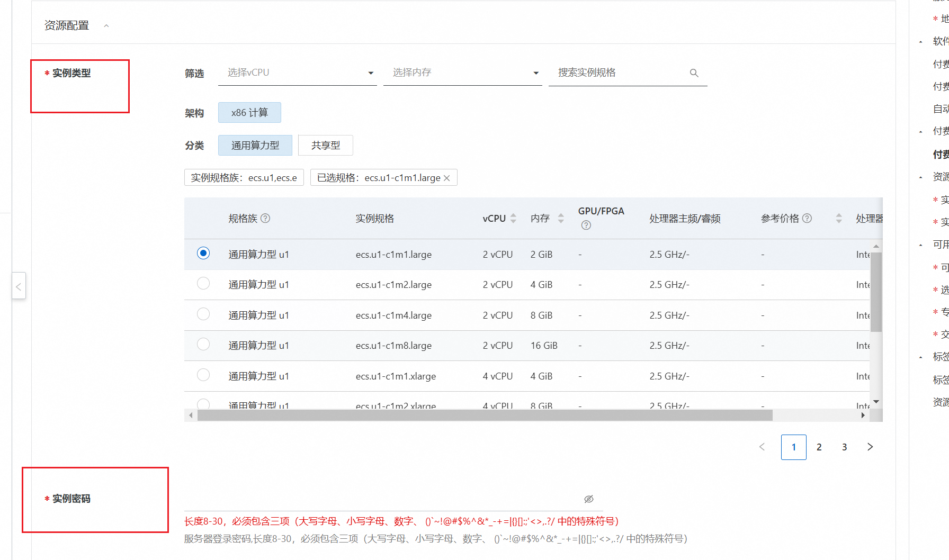949x560 pixels.
Task: Collapse the left panel with the arrow
Action: (x=19, y=286)
